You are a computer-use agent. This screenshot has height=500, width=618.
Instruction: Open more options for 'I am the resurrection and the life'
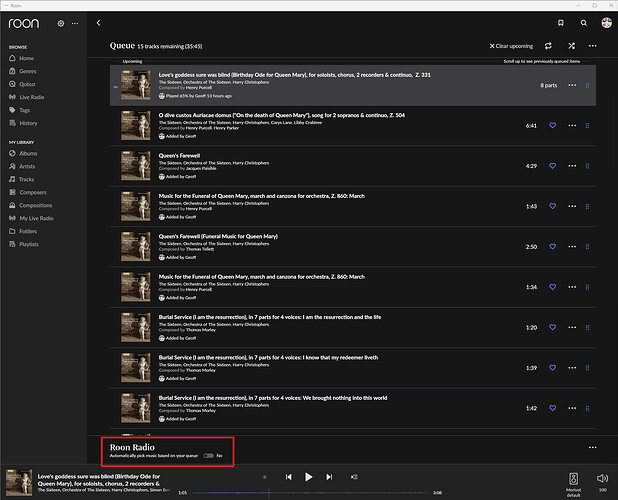[572, 327]
